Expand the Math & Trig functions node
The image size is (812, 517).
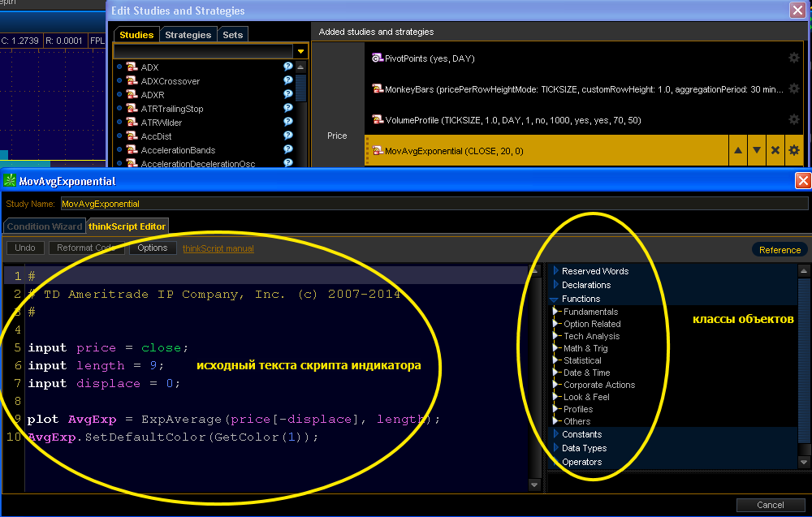pyautogui.click(x=557, y=347)
